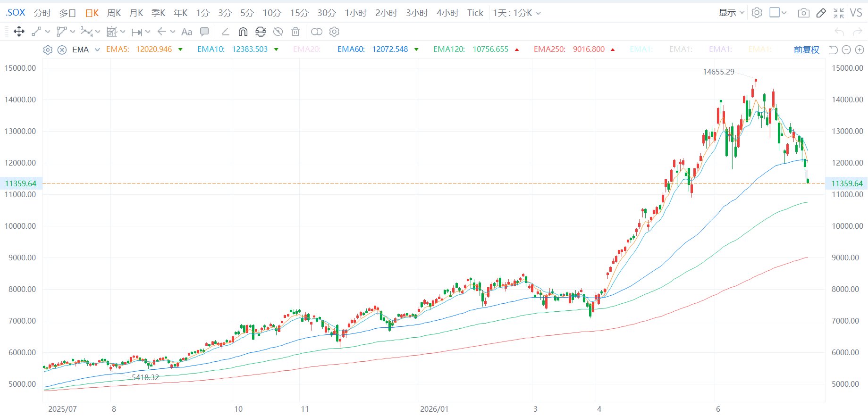This screenshot has width=868, height=416.
Task: Open chart settings gear in top bar
Action: click(x=757, y=13)
